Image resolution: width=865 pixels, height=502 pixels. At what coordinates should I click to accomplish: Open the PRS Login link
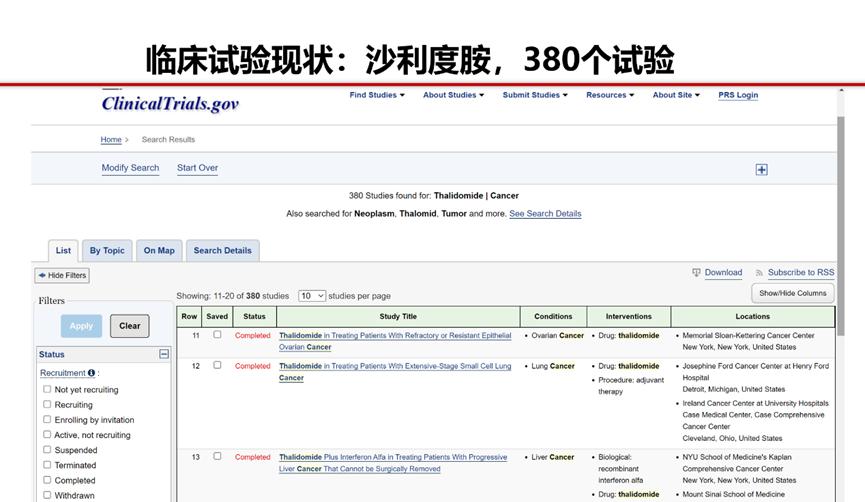738,95
